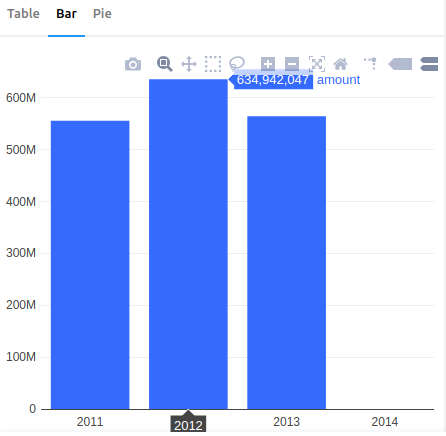
Task: Open the Pie chart tab
Action: coord(102,14)
